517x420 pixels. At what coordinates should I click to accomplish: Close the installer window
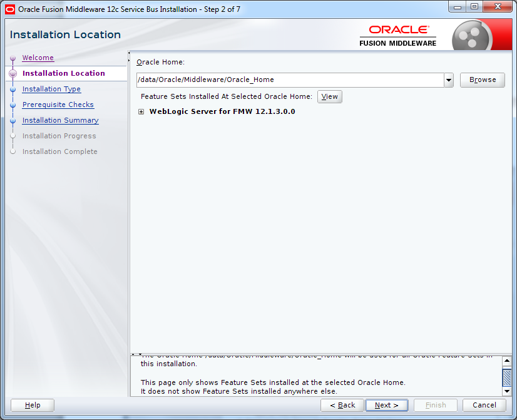pos(498,7)
